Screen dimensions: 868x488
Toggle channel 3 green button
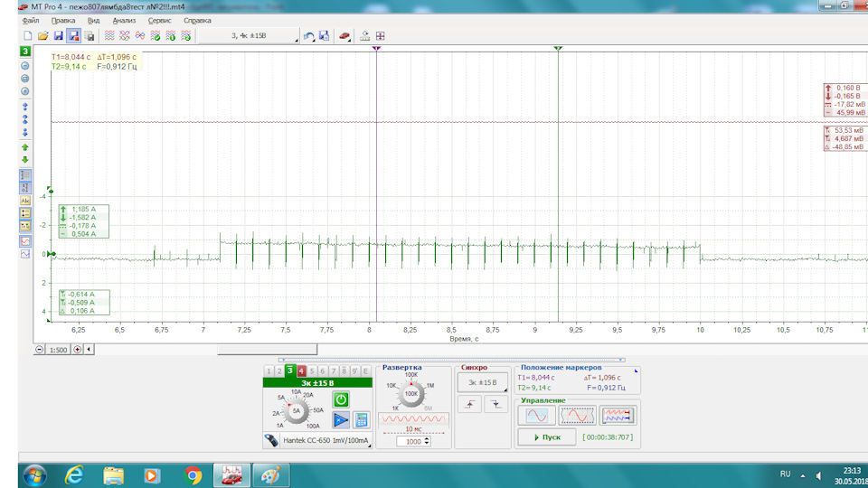pos(289,371)
